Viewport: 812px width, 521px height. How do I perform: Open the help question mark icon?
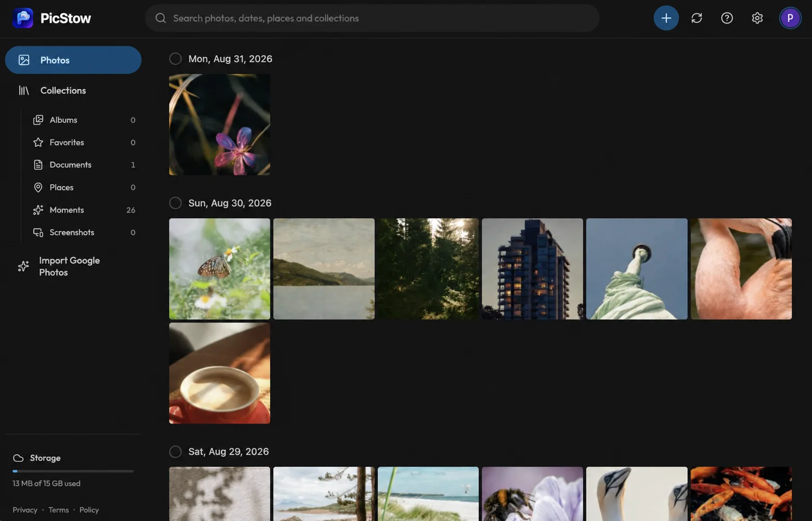click(726, 18)
